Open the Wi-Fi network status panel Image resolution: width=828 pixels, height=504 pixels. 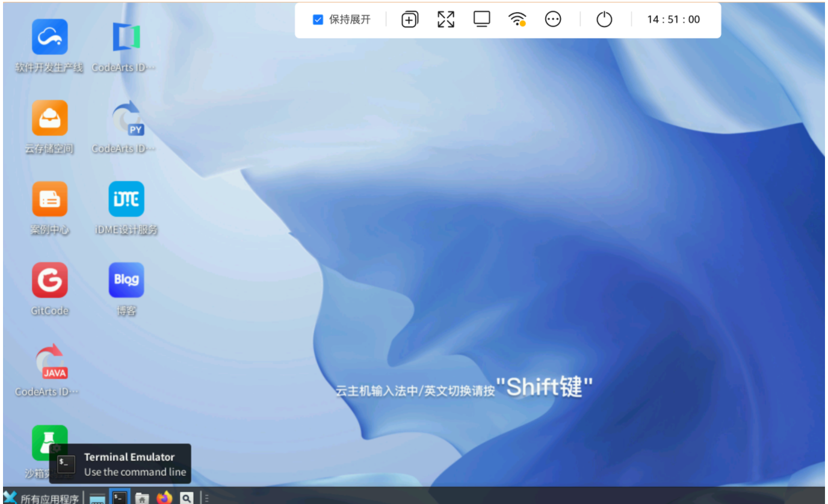tap(516, 19)
